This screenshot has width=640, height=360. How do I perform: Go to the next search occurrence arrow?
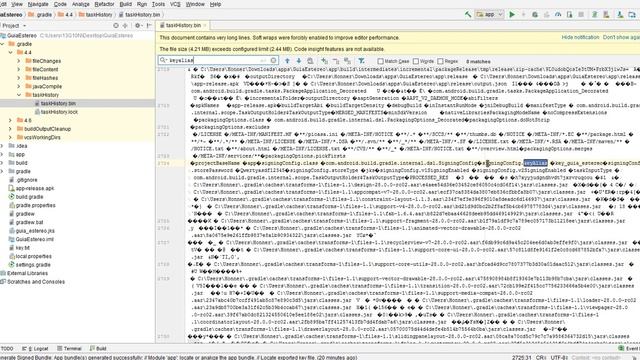click(299, 60)
